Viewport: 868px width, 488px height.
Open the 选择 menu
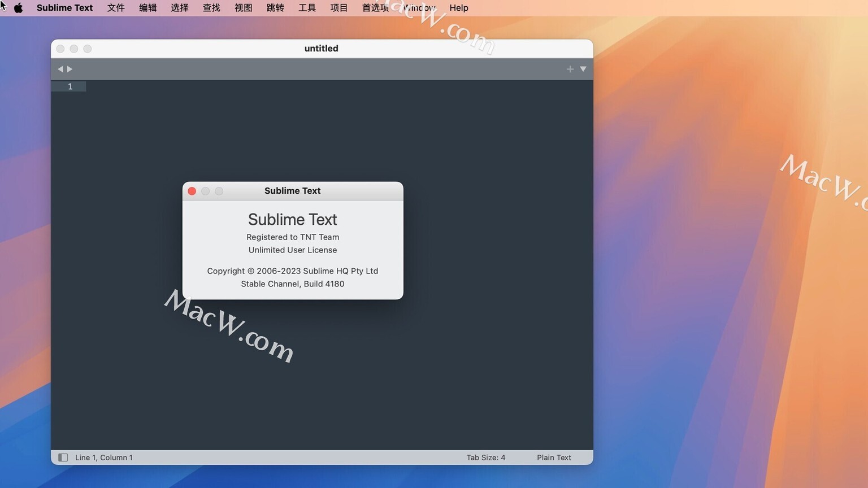click(x=180, y=8)
